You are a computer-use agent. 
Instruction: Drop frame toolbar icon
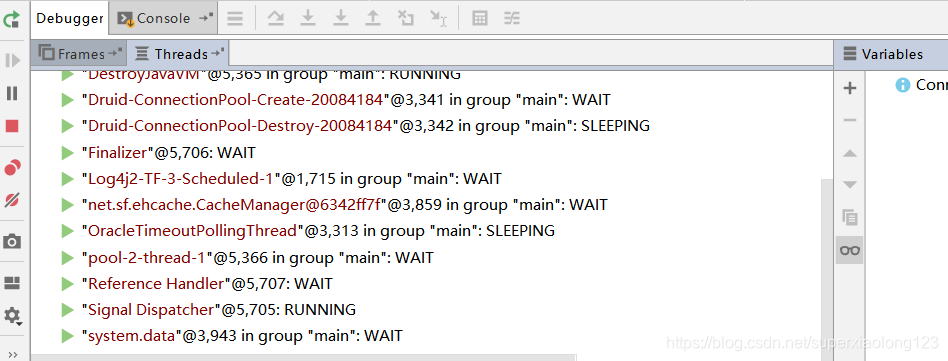[406, 18]
